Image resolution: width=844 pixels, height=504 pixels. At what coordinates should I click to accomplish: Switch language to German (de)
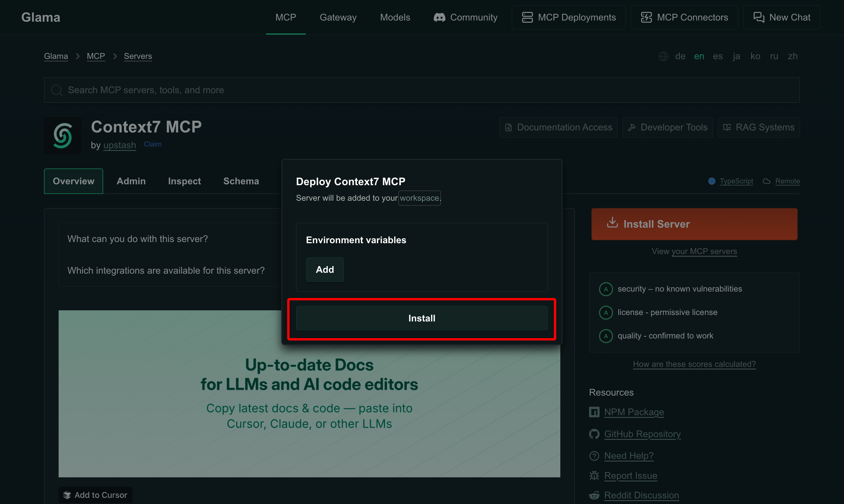[x=680, y=56]
